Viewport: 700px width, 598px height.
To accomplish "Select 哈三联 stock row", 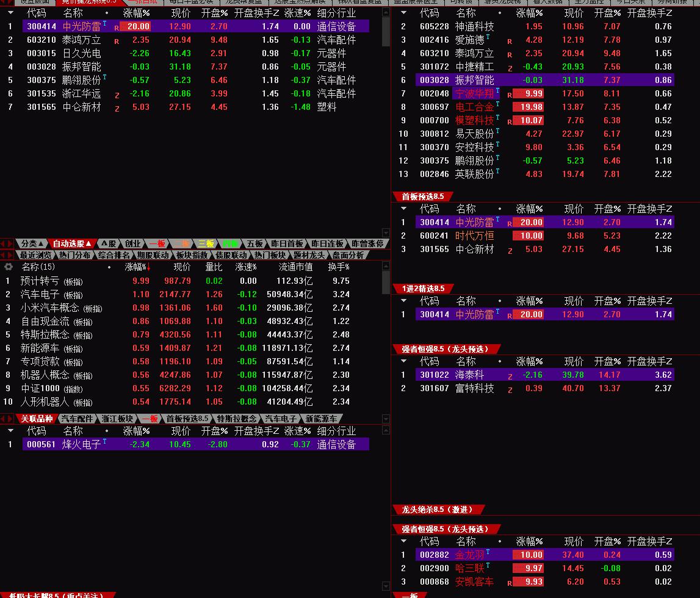I will click(544, 568).
